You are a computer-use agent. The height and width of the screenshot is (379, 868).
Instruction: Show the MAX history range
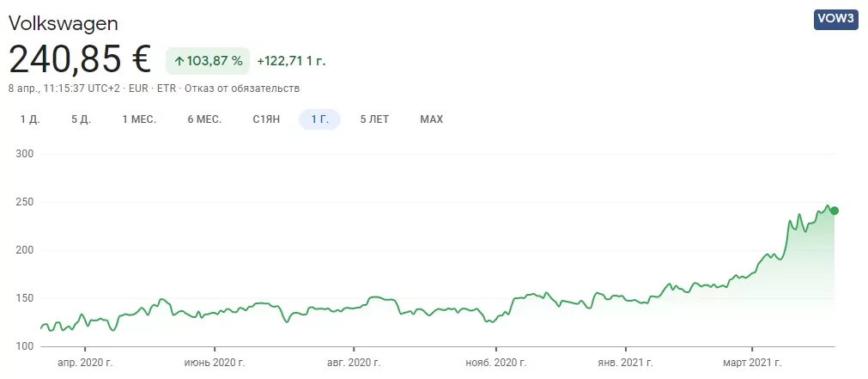432,119
